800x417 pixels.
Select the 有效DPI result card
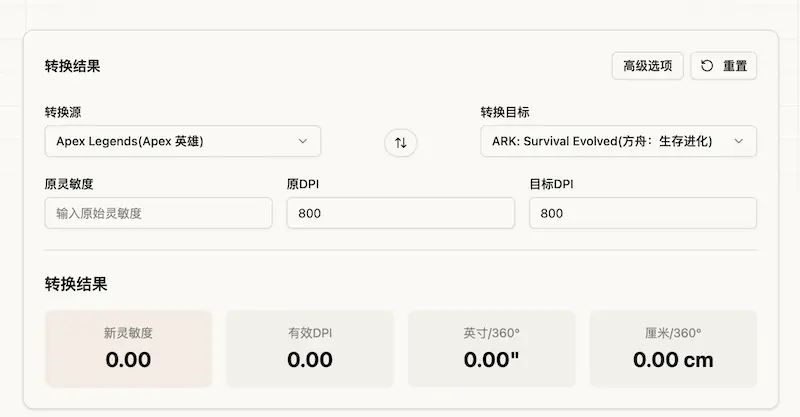pos(310,348)
